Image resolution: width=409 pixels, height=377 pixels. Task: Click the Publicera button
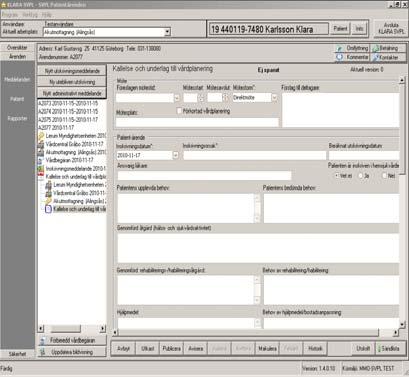pos(171,348)
